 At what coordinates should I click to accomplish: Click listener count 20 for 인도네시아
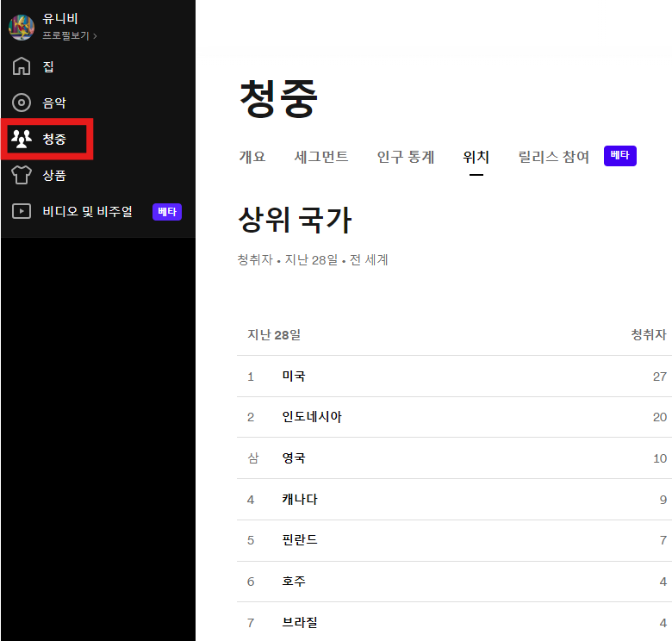coord(660,417)
